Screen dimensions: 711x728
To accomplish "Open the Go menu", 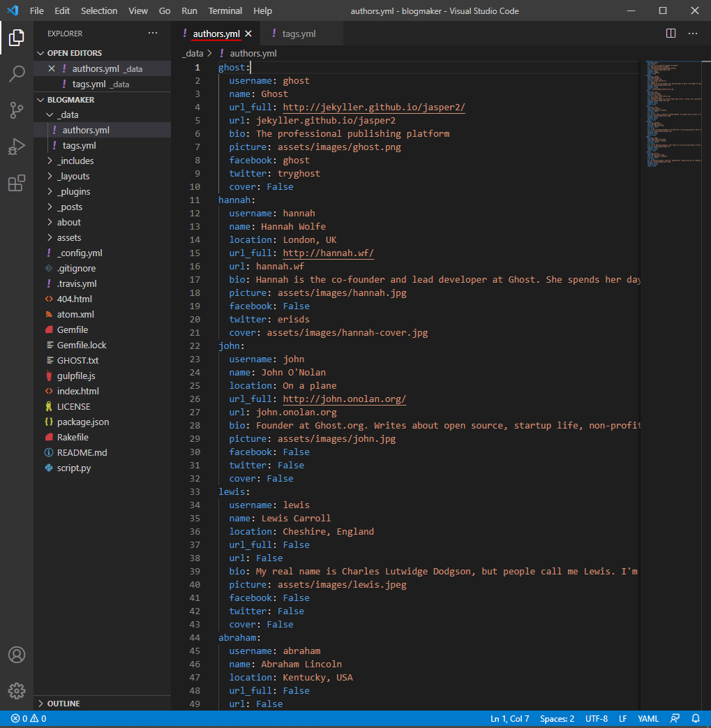I will (164, 10).
